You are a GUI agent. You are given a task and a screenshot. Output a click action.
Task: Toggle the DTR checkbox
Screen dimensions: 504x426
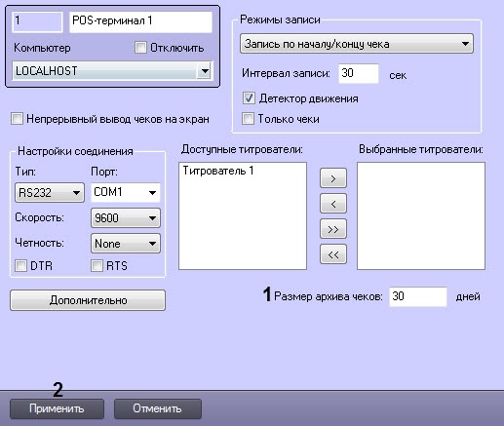[21, 265]
